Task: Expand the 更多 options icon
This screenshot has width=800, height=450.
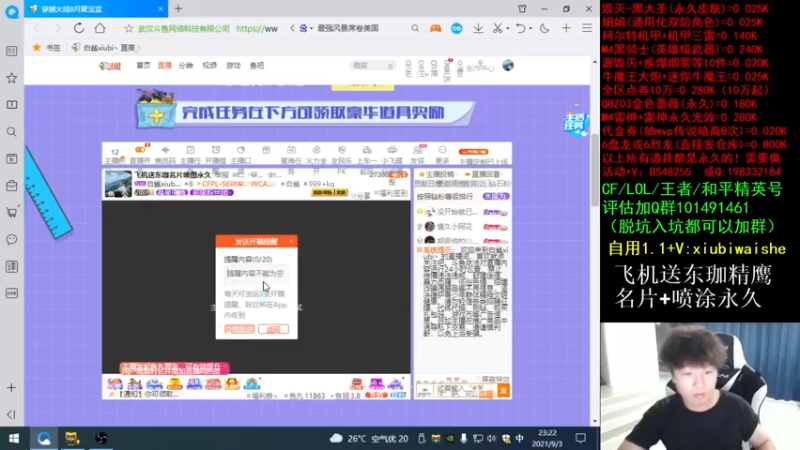Action: coord(442,150)
